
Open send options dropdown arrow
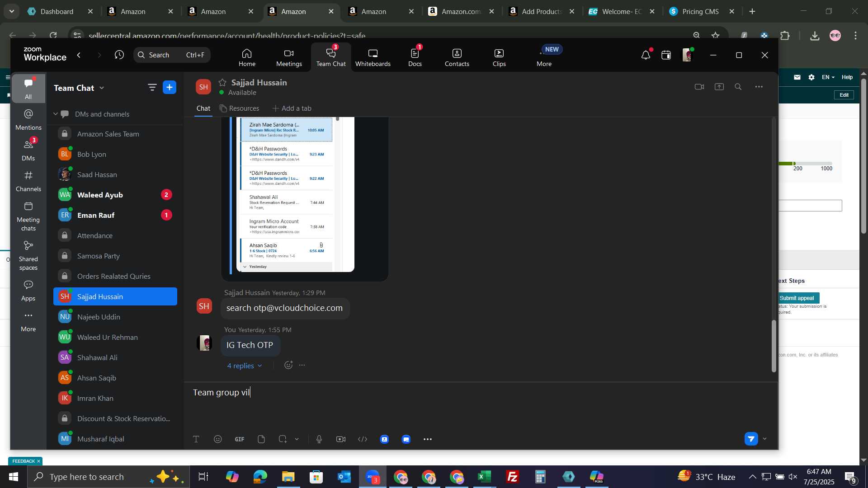[x=765, y=439]
